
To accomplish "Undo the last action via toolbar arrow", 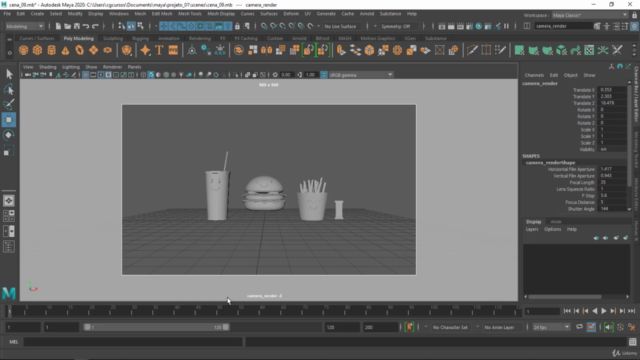I will [86, 26].
